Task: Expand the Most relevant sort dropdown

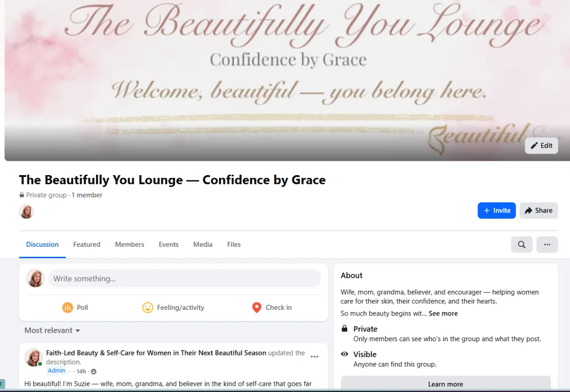Action: [x=52, y=330]
